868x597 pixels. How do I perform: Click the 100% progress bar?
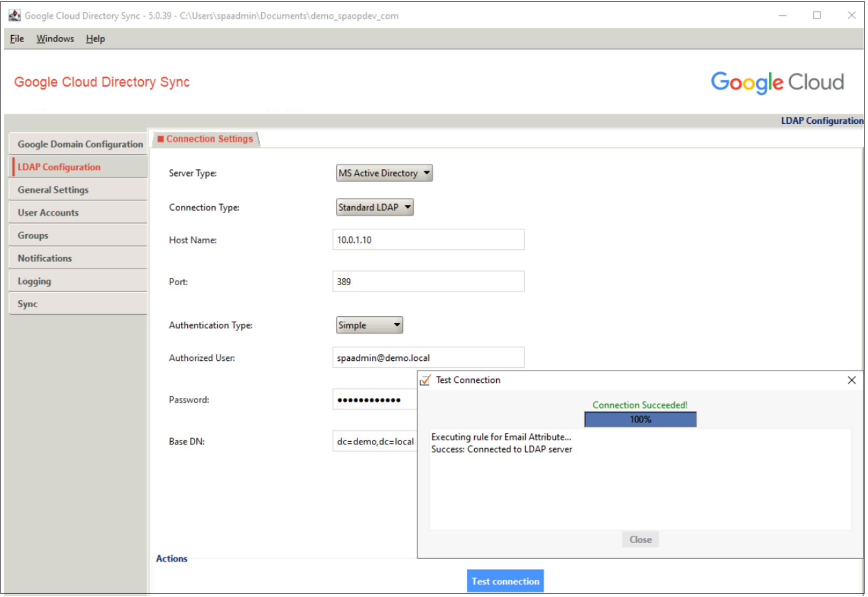click(639, 420)
